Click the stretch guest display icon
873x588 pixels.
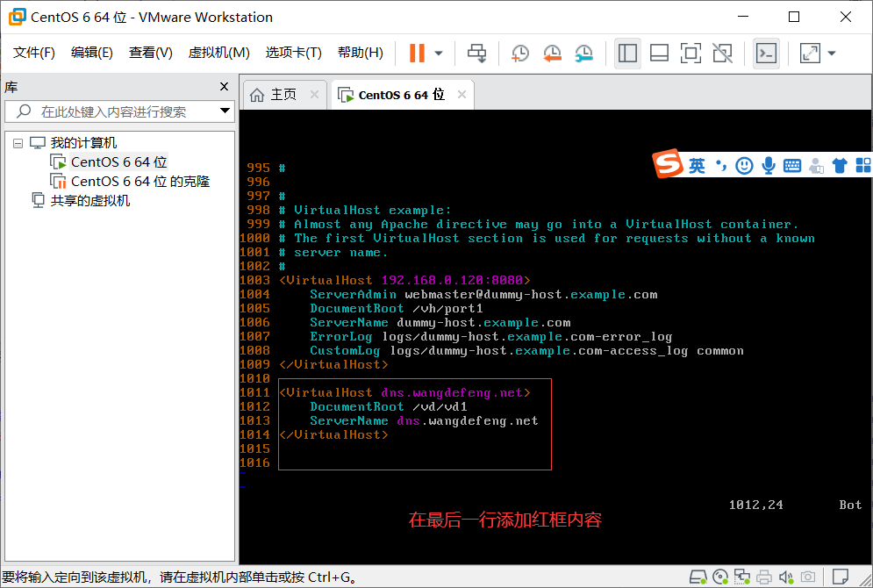[810, 54]
